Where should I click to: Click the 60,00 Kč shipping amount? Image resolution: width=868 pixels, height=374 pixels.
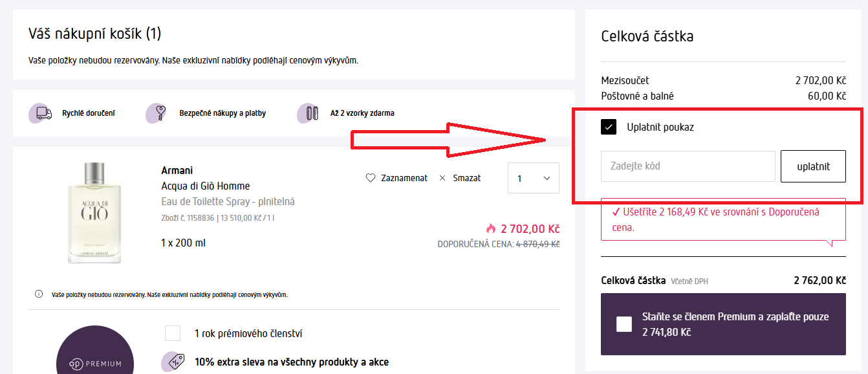tap(827, 96)
